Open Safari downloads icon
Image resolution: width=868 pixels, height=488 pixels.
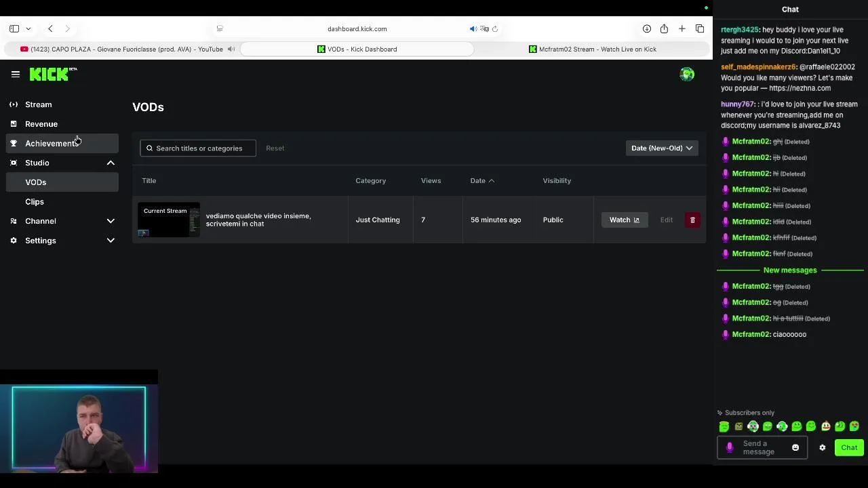[x=646, y=28]
